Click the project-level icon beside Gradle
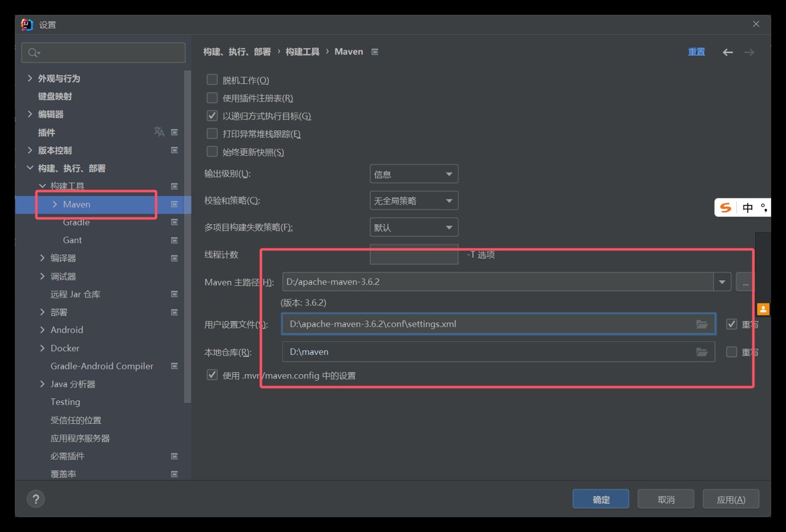 (x=174, y=222)
